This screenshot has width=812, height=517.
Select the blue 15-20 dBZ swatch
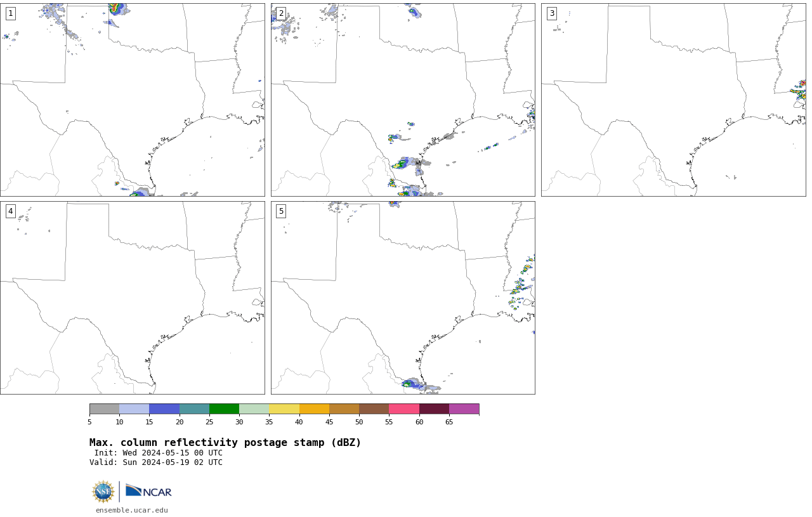164,409
